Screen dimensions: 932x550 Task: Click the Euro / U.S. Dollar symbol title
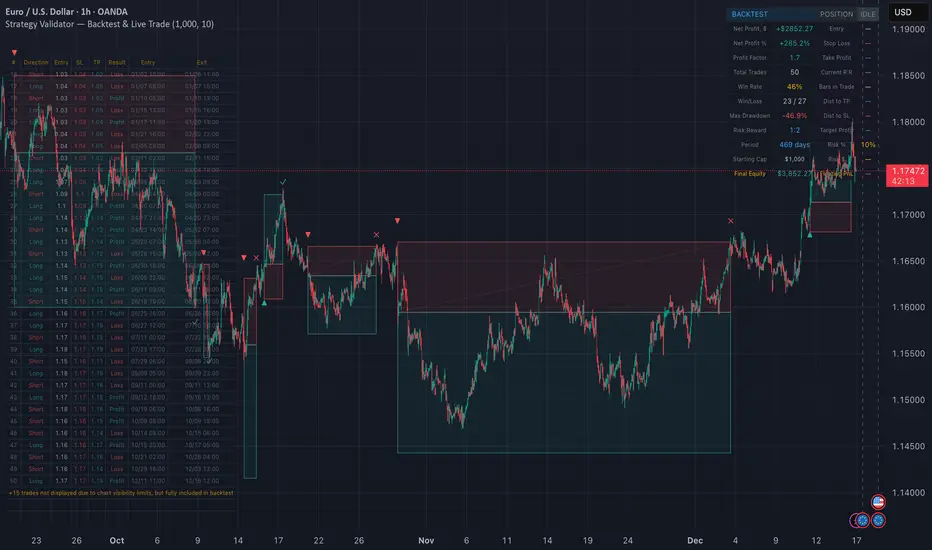click(x=62, y=12)
